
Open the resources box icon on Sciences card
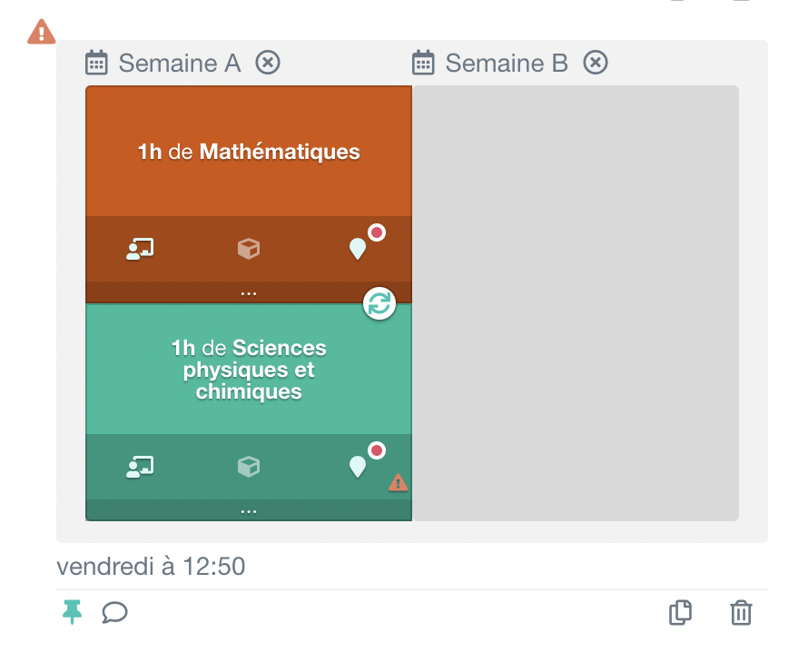coord(249,466)
